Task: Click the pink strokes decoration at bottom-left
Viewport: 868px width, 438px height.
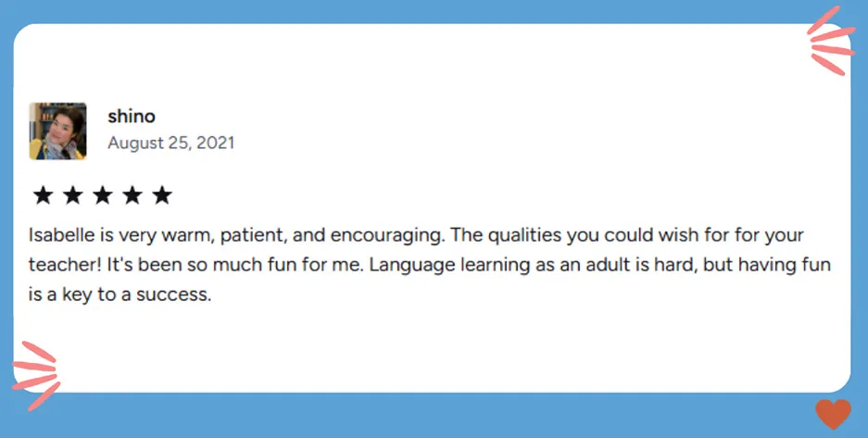Action: 37,373
